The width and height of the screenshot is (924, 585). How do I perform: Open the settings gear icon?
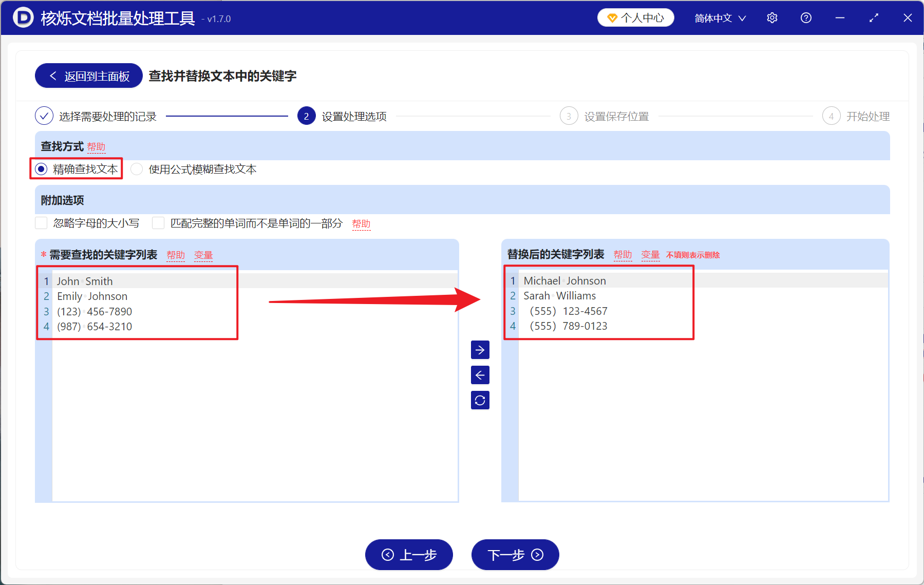tap(772, 17)
